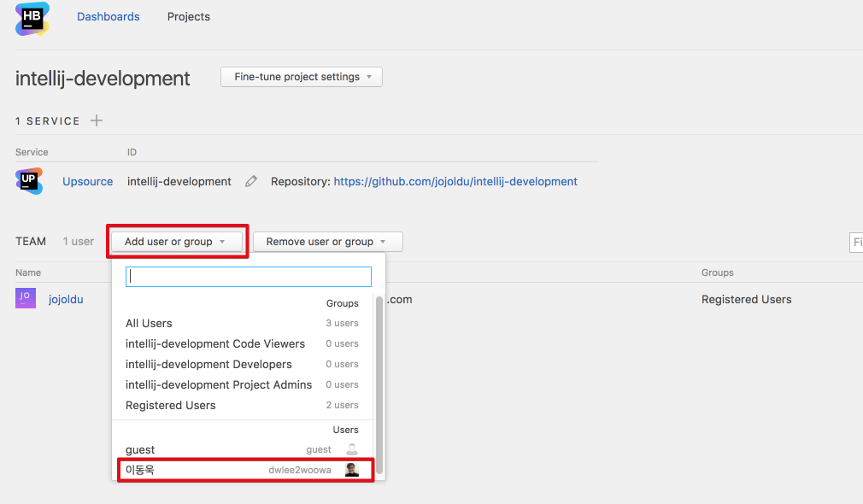Click the intellij-development project title

coord(103,78)
